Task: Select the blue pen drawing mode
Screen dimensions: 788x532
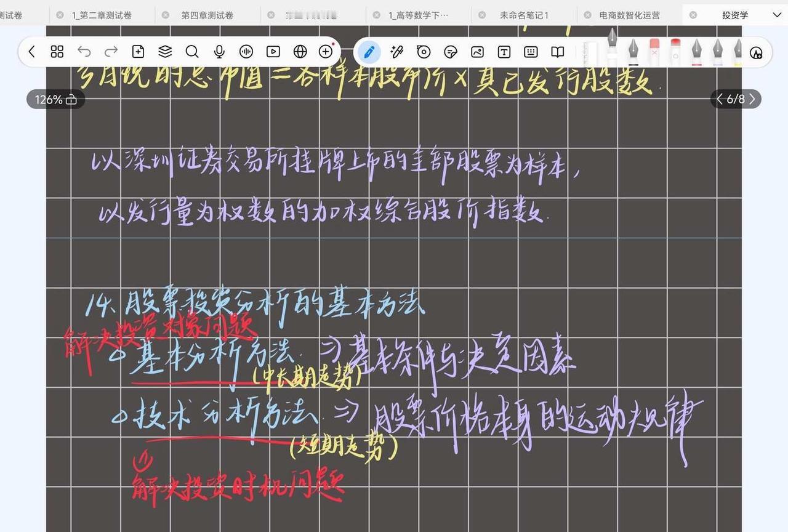Action: (x=369, y=52)
